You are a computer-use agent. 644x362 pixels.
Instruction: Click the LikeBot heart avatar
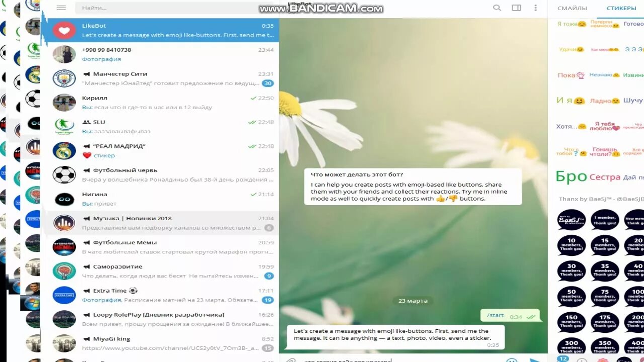[64, 30]
